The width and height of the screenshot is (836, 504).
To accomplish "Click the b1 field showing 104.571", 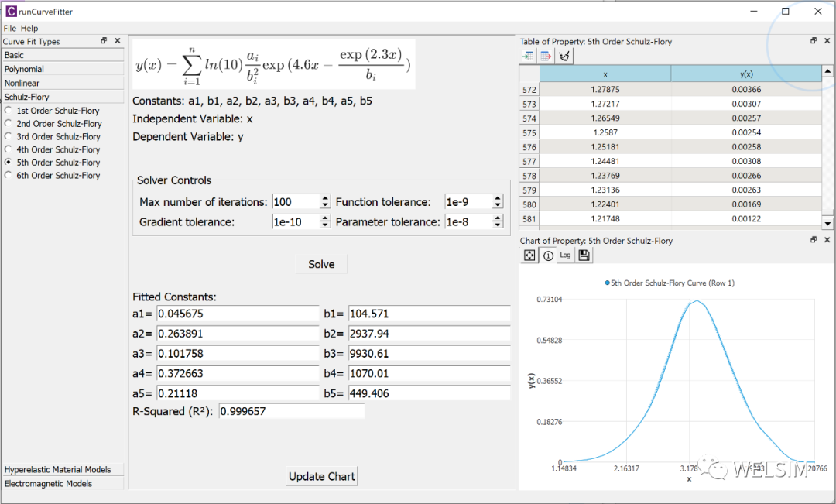I will click(429, 314).
